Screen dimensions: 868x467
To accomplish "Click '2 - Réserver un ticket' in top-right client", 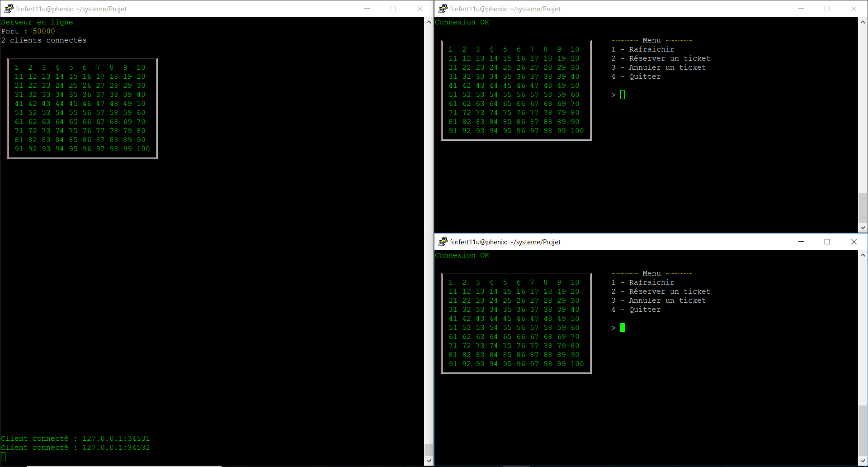I will 661,58.
